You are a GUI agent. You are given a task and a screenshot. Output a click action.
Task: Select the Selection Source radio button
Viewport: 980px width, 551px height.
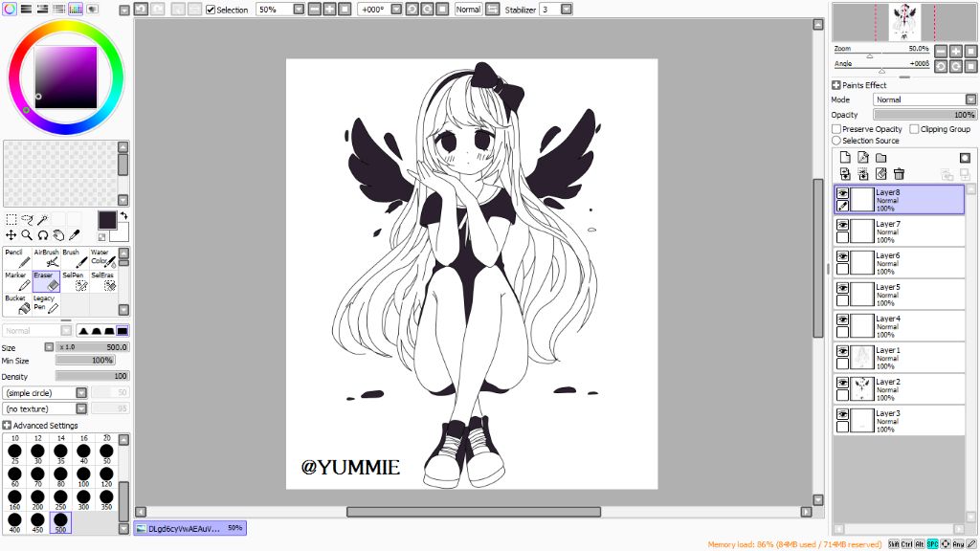[x=836, y=141]
